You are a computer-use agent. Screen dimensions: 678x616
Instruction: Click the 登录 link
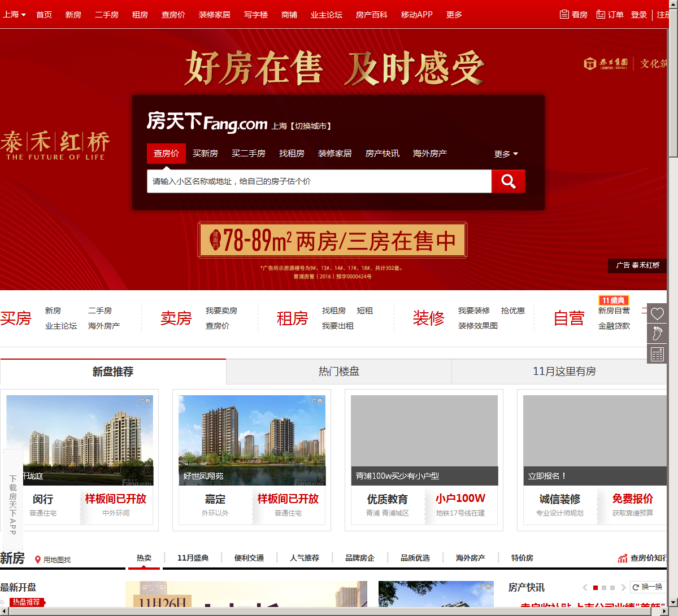pyautogui.click(x=639, y=15)
